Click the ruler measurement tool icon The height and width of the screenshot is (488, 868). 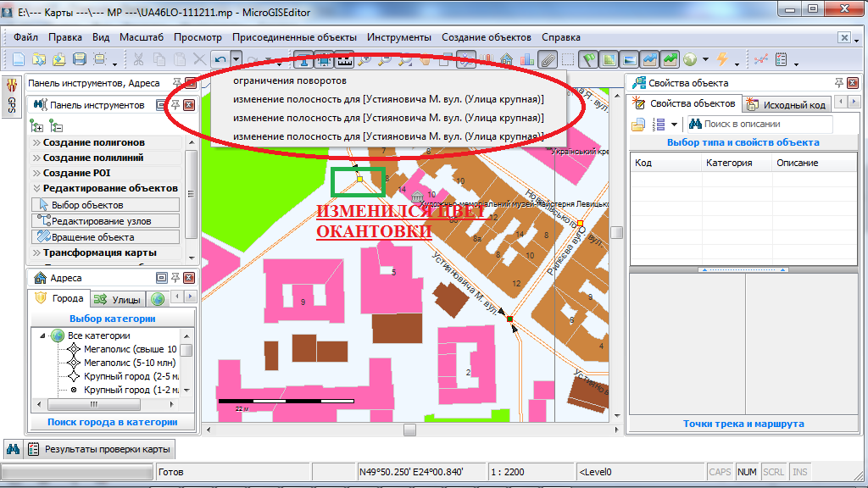[345, 59]
